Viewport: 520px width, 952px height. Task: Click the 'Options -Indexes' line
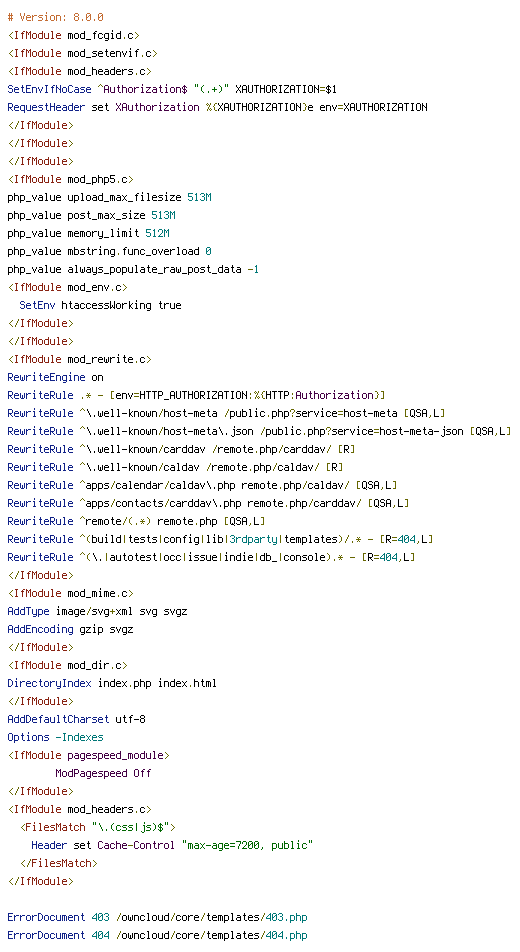[x=55, y=737]
